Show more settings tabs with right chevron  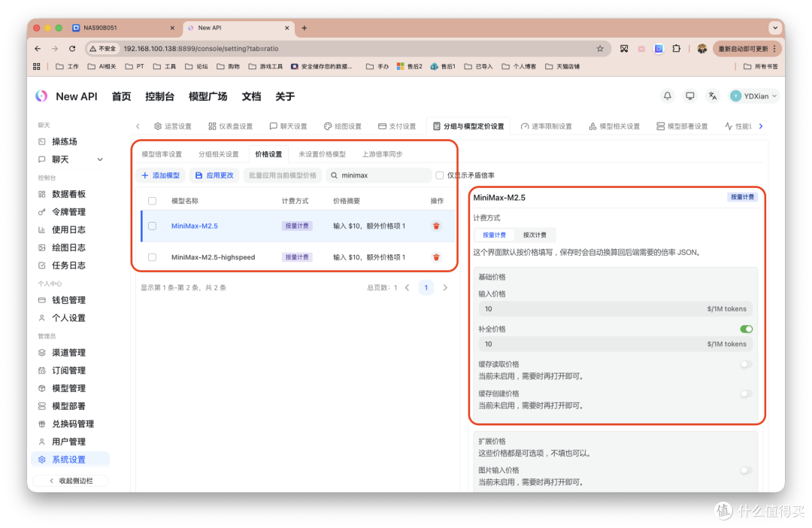761,126
